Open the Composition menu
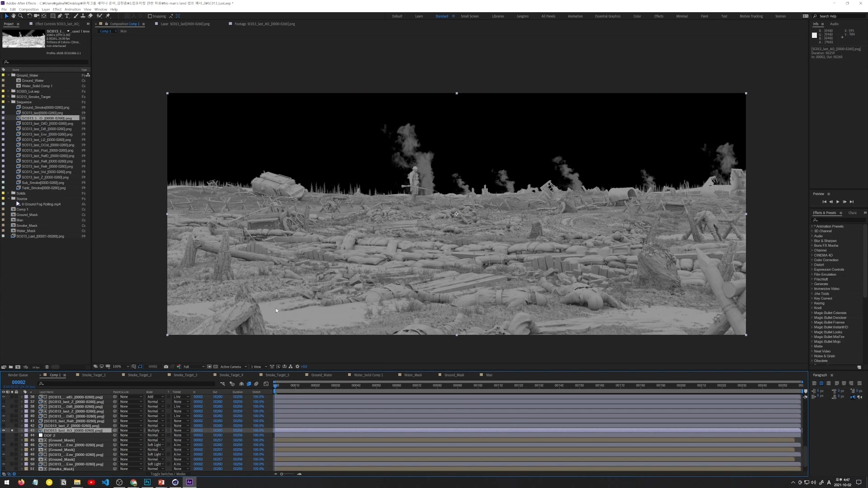868x488 pixels. click(29, 9)
